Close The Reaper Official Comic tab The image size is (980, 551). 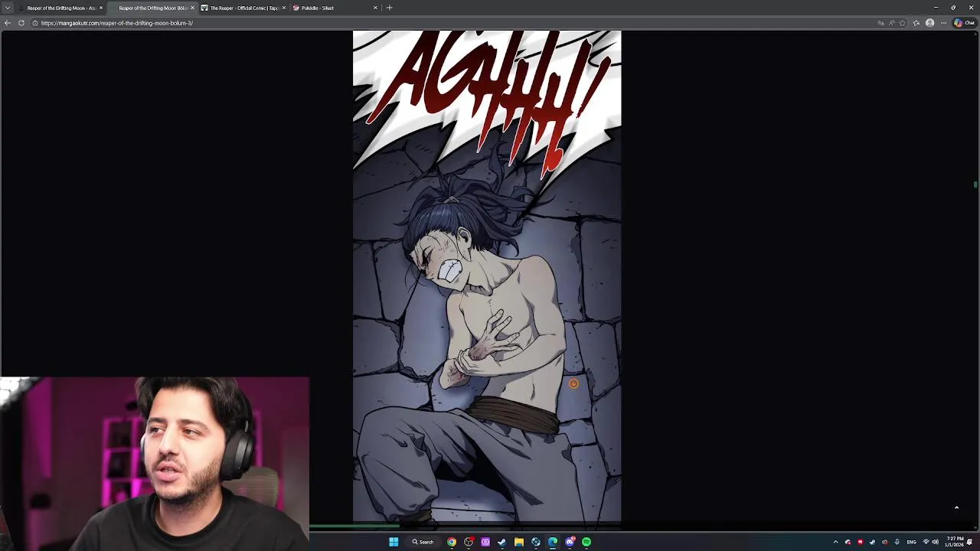coord(284,8)
